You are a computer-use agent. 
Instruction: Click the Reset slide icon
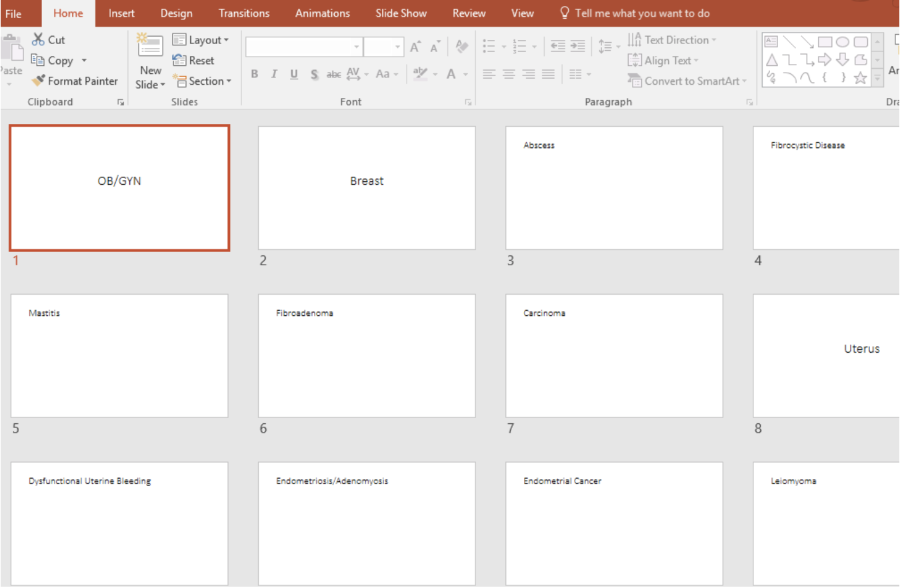tap(179, 61)
